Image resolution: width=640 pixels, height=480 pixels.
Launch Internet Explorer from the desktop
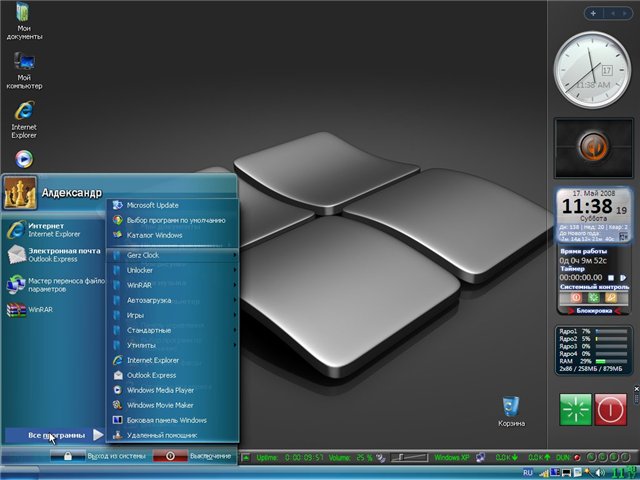tap(24, 120)
